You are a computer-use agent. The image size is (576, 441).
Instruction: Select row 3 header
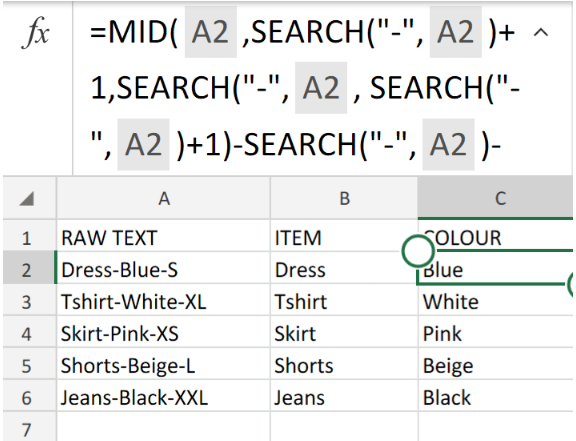coord(29,301)
